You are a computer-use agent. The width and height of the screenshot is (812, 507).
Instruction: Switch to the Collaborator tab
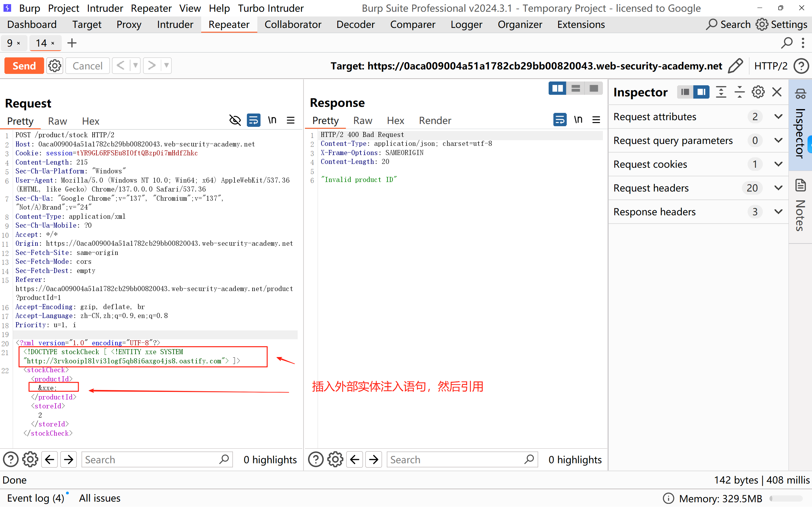pos(293,24)
